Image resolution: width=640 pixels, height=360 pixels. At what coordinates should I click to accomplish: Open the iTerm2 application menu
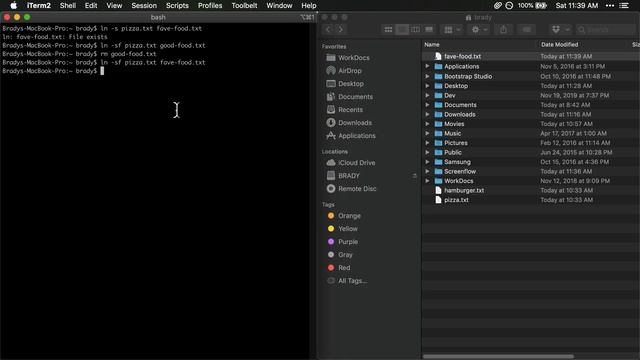pos(39,6)
